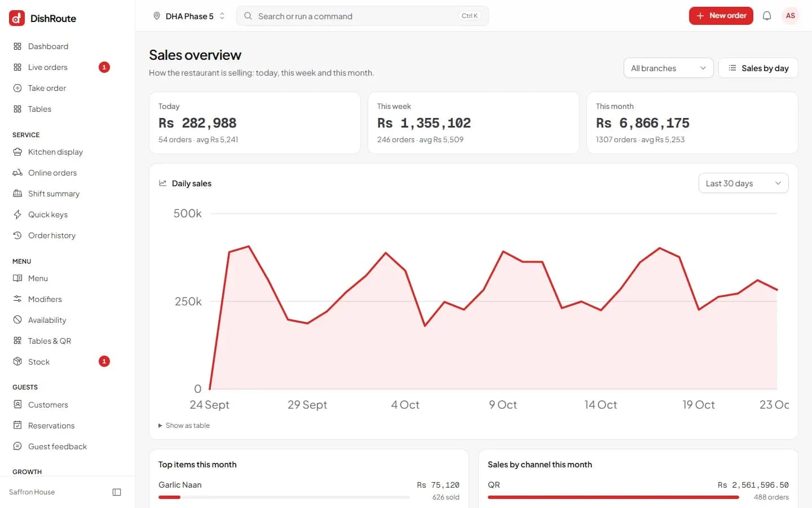The height and width of the screenshot is (508, 812).
Task: Click the Menu book icon
Action: click(x=17, y=278)
